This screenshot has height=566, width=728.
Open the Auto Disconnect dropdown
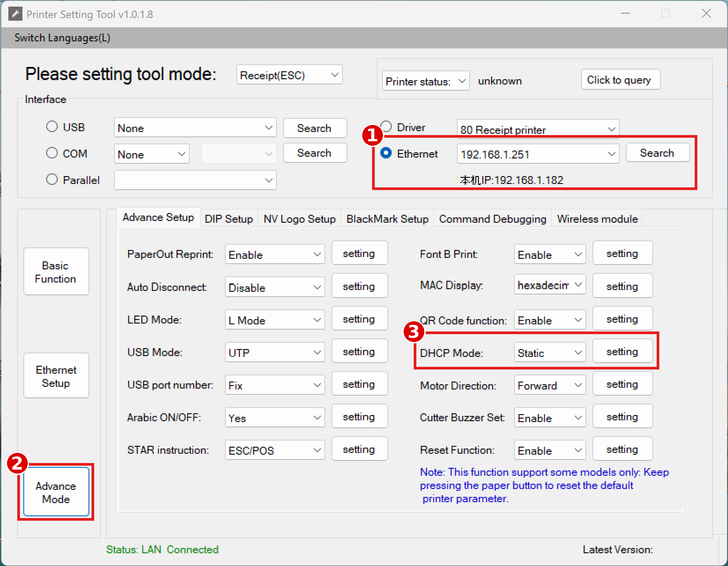(x=275, y=287)
